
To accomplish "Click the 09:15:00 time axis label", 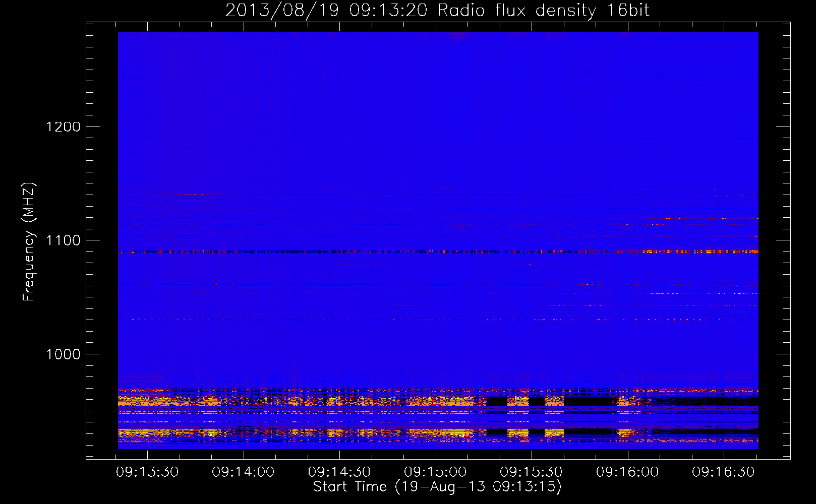I will point(435,472).
